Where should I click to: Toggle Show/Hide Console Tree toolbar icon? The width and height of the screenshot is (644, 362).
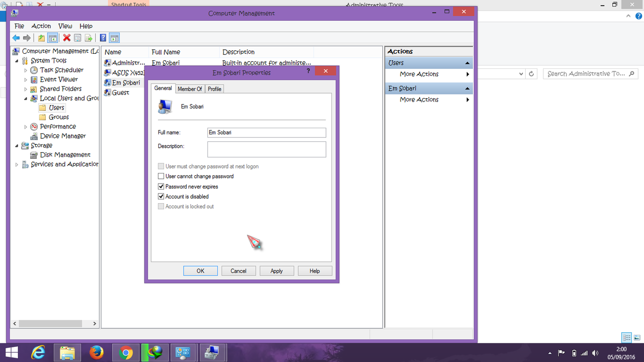click(52, 38)
